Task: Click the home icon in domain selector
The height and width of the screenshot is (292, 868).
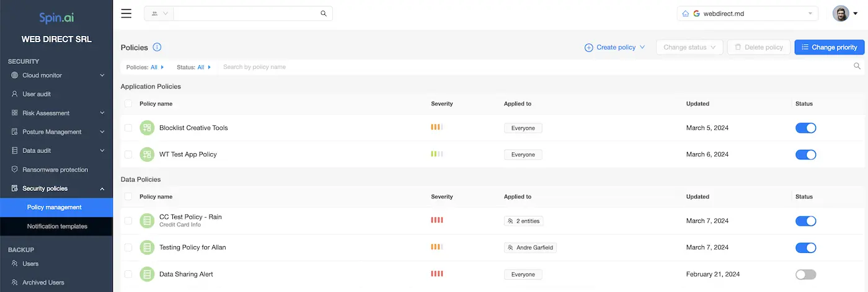Action: point(686,14)
